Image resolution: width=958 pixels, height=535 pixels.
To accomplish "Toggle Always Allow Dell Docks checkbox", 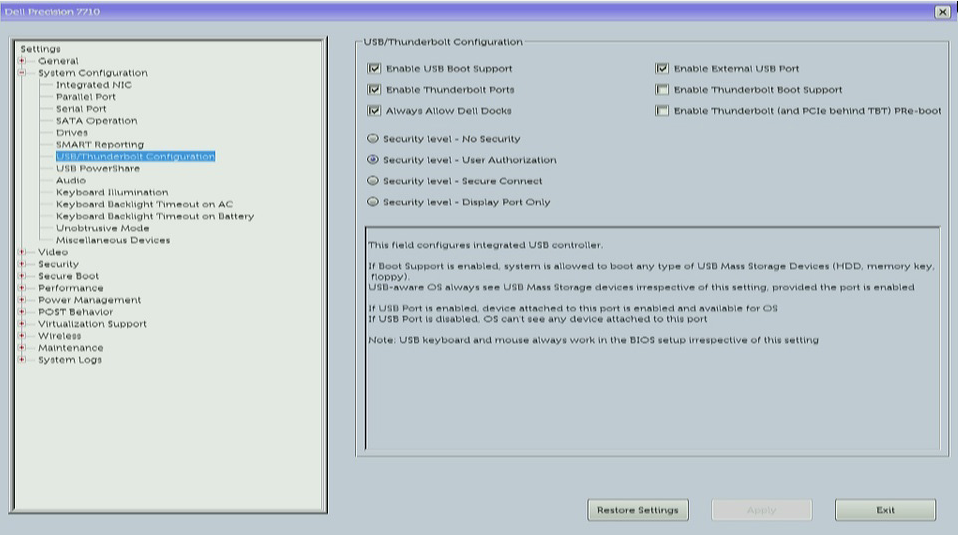I will pos(374,111).
